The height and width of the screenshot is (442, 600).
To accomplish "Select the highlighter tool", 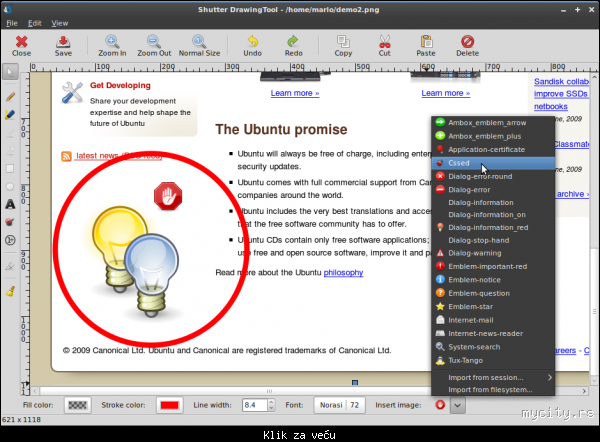I will (x=10, y=114).
